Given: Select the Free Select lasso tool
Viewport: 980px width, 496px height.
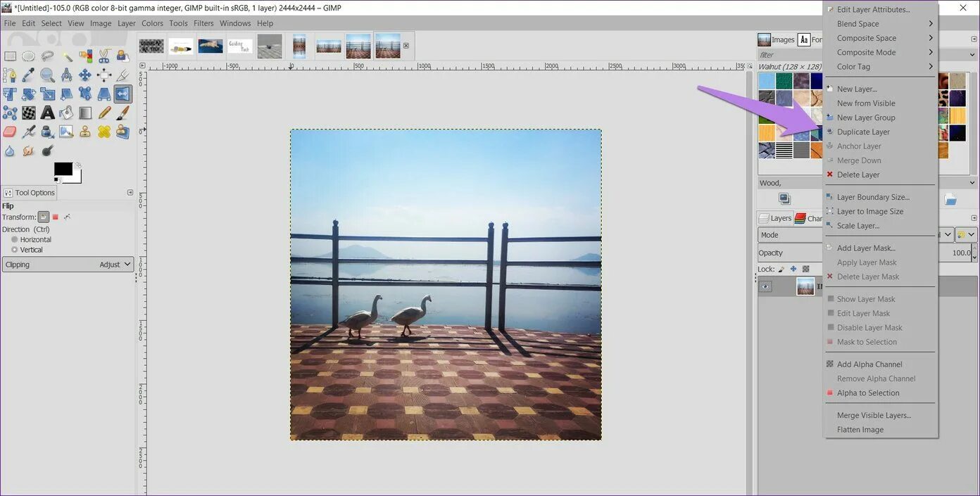Looking at the screenshot, I should pos(47,56).
